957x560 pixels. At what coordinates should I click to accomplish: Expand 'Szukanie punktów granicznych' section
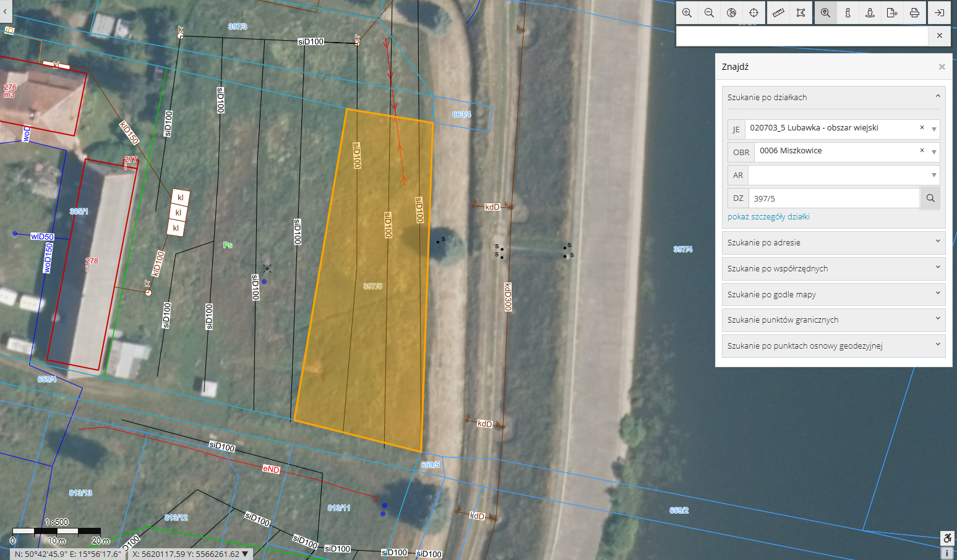(x=833, y=320)
